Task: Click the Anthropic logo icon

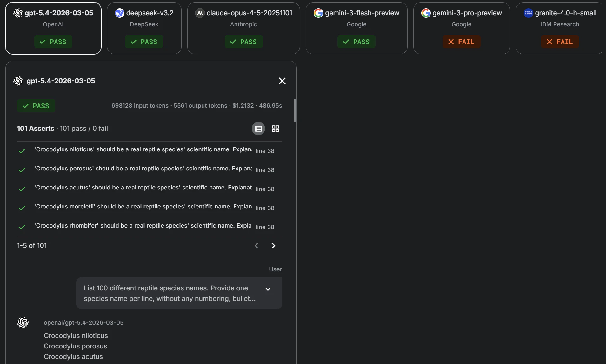Action: pyautogui.click(x=200, y=13)
